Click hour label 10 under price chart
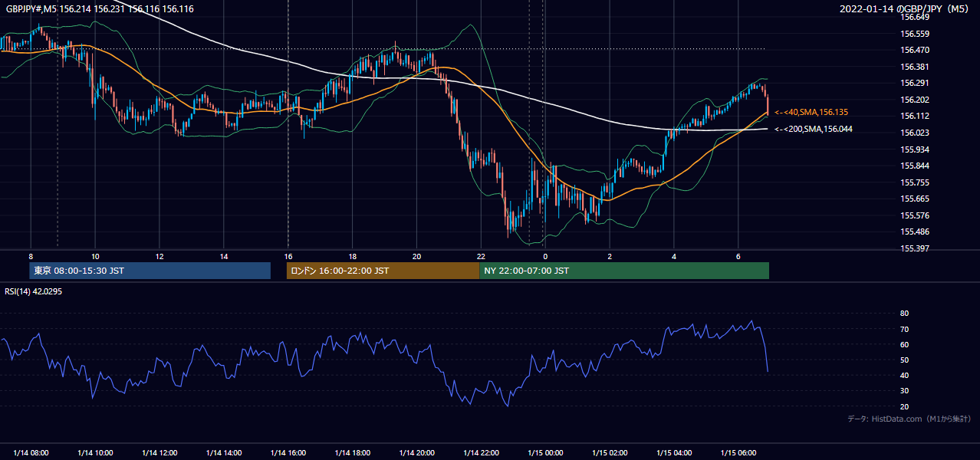This screenshot has width=980, height=460. 95,256
